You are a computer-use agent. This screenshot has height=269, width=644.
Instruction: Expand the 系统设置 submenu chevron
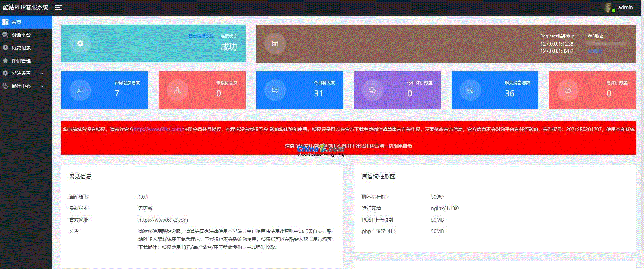(42, 73)
